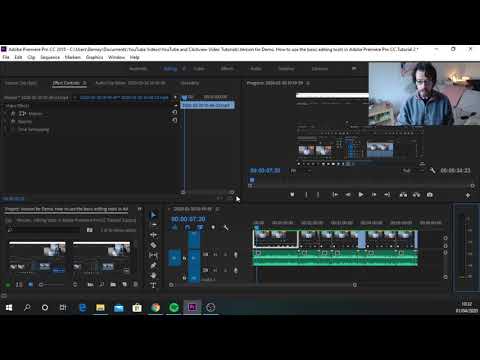Open the Project panel menu
The image size is (480, 360).
[140, 209]
